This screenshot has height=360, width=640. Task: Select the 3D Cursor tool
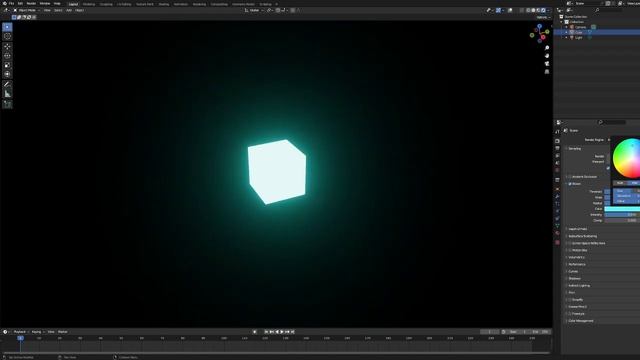pos(7,36)
